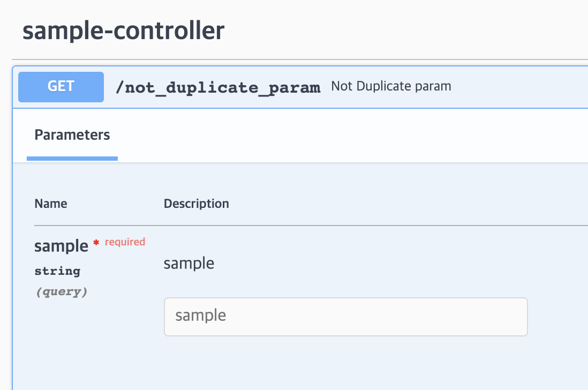Select the /not_duplicate_param endpoint path
Image resolution: width=588 pixels, height=390 pixels.
(219, 87)
